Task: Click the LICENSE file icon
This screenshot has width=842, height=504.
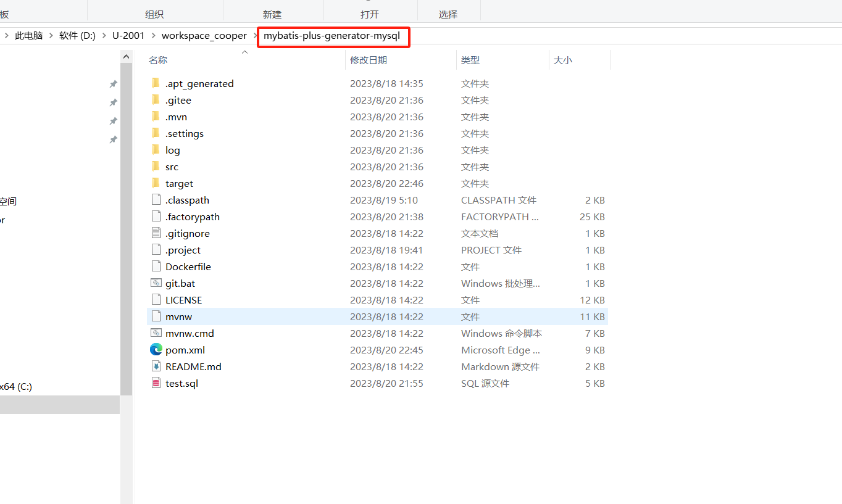Action: tap(156, 300)
